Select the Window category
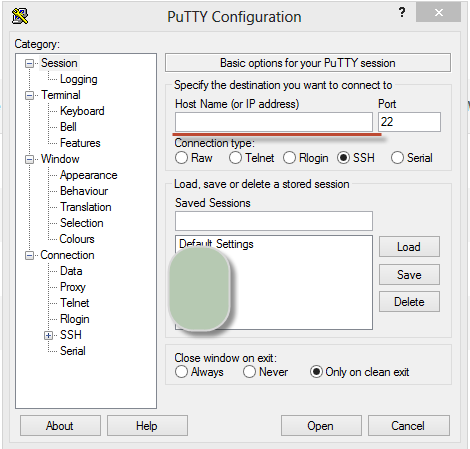 60,159
